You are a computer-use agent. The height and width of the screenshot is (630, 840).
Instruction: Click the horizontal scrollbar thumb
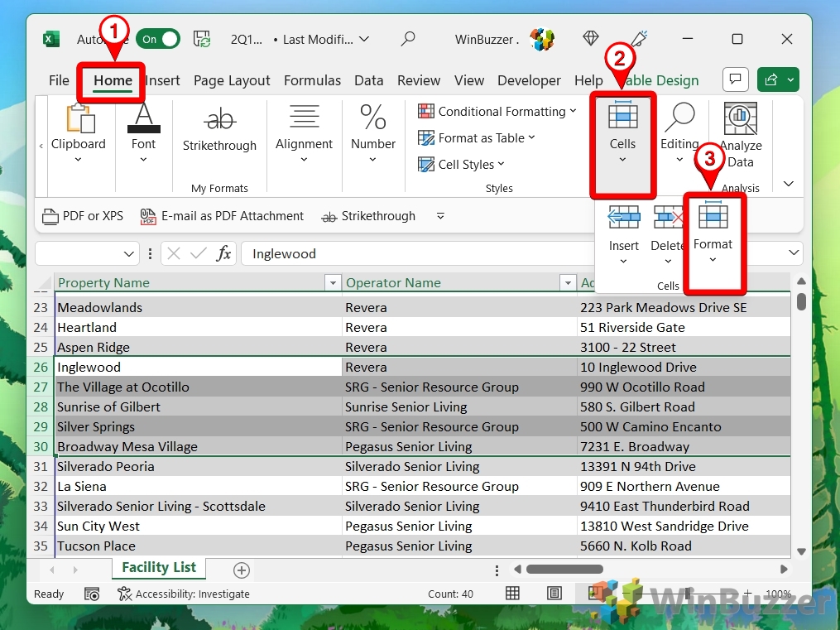point(564,570)
